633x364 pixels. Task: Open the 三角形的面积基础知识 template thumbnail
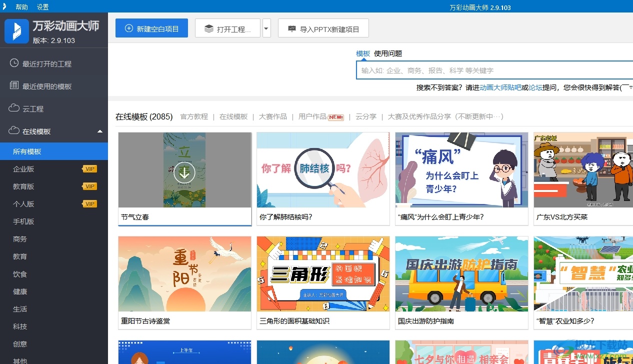323,274
